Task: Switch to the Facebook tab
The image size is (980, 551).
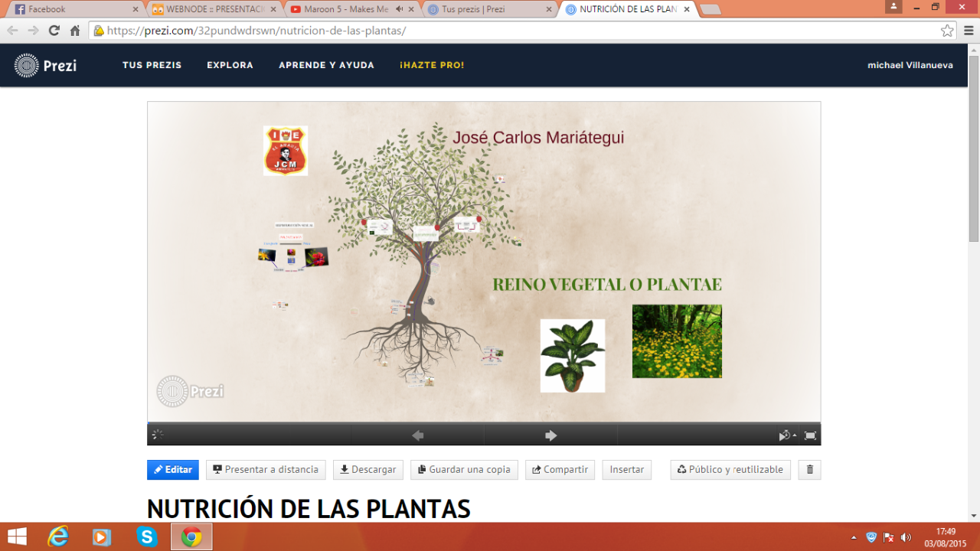Action: point(73,9)
